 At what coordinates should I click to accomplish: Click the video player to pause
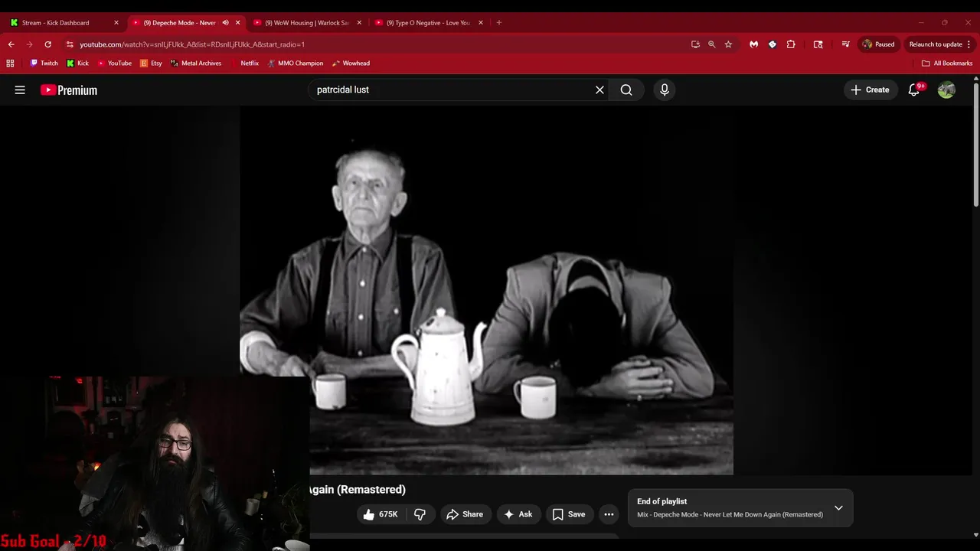(x=486, y=291)
